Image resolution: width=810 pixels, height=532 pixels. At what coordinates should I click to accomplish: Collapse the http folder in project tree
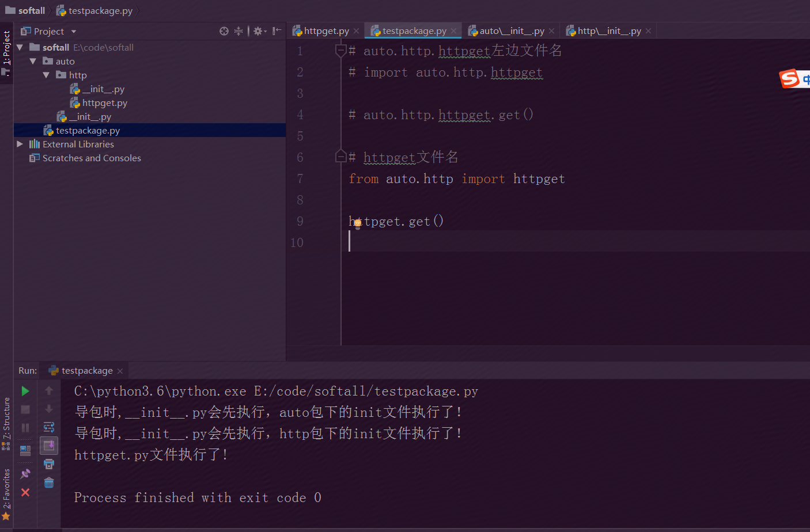point(46,75)
